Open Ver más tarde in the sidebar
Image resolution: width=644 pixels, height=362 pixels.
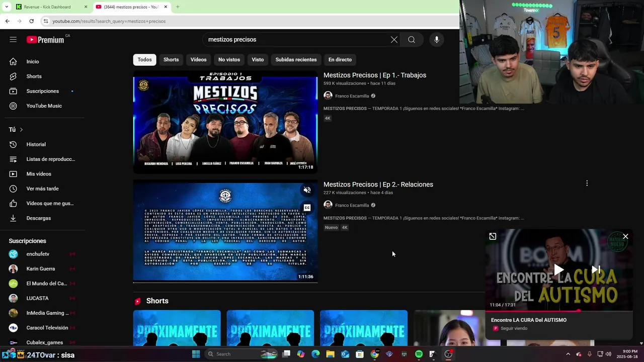click(42, 189)
